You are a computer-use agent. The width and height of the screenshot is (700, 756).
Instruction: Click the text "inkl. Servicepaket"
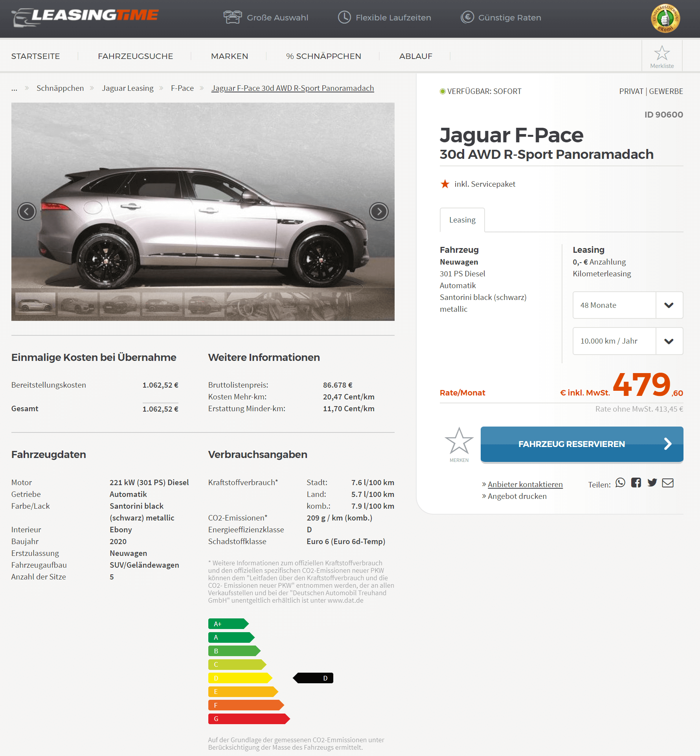pyautogui.click(x=485, y=184)
